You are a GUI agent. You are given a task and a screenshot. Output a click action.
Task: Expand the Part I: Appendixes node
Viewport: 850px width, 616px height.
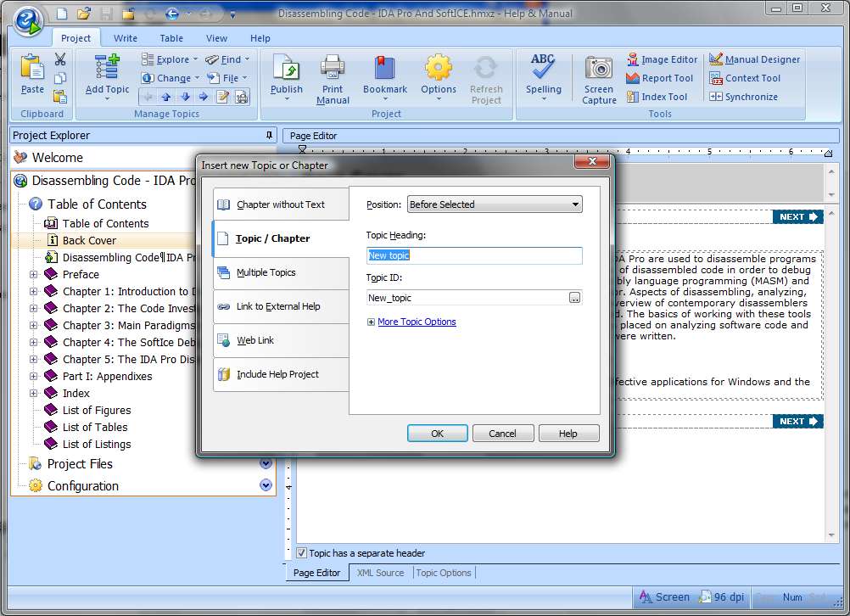(x=33, y=377)
